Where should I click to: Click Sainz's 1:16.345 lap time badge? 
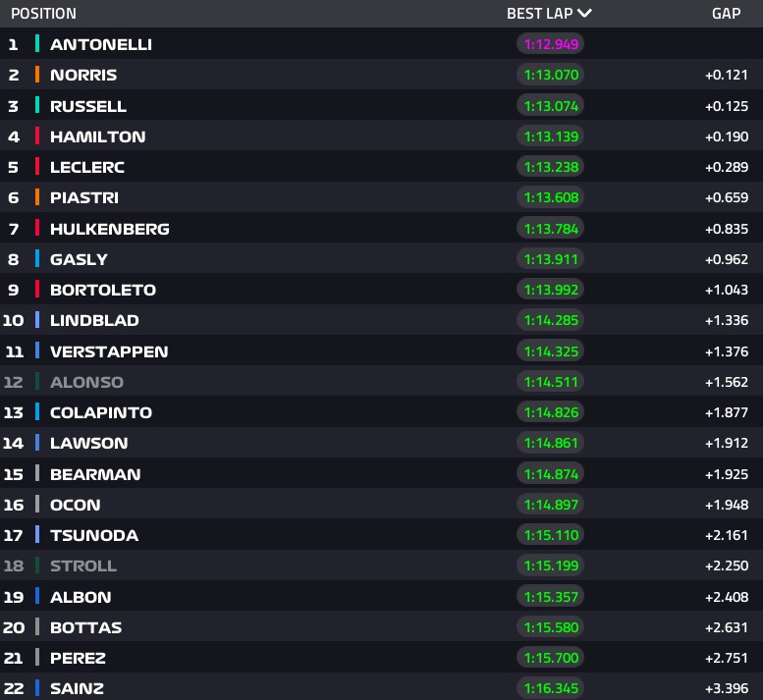coord(550,688)
